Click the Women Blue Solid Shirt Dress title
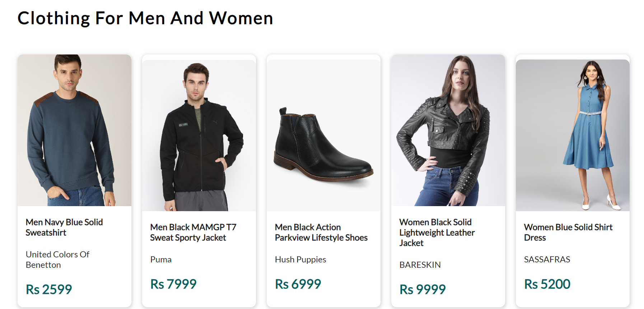Screen dimensions: 644x309 (568, 232)
